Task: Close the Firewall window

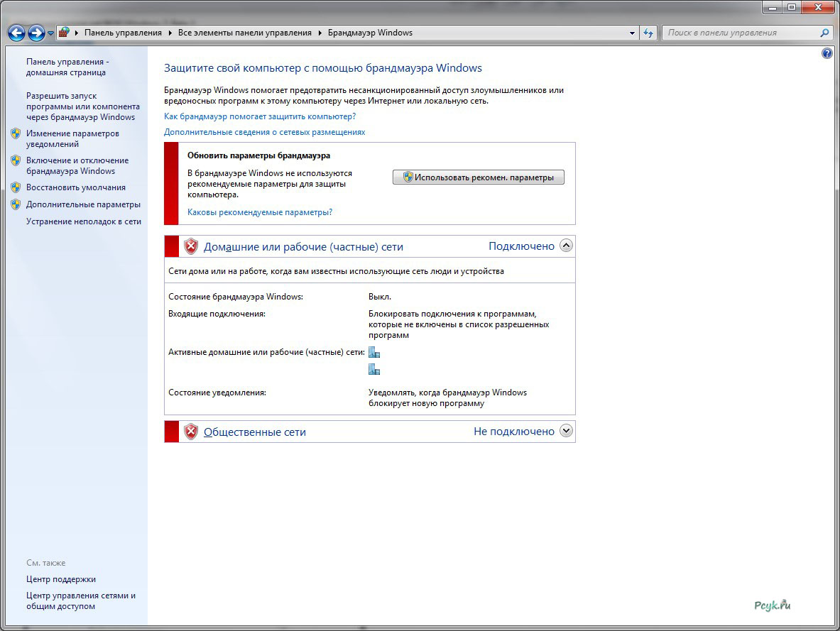Action: coord(818,8)
